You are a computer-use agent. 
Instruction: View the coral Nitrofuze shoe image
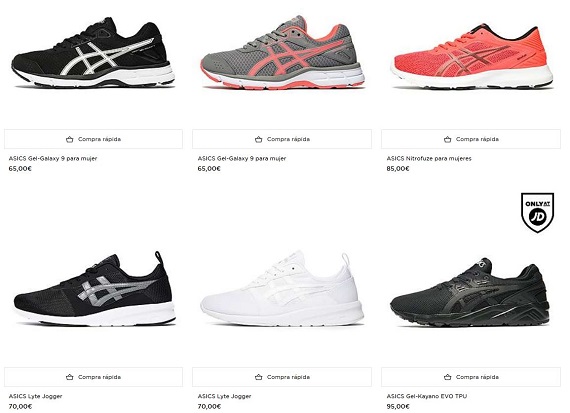pos(472,56)
